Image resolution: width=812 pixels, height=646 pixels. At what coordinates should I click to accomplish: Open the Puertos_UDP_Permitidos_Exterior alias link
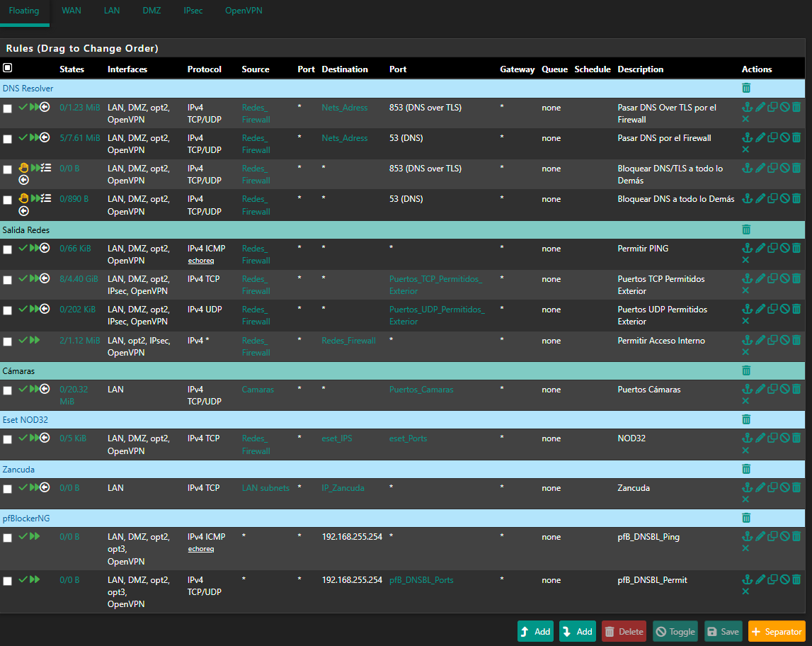pos(437,315)
